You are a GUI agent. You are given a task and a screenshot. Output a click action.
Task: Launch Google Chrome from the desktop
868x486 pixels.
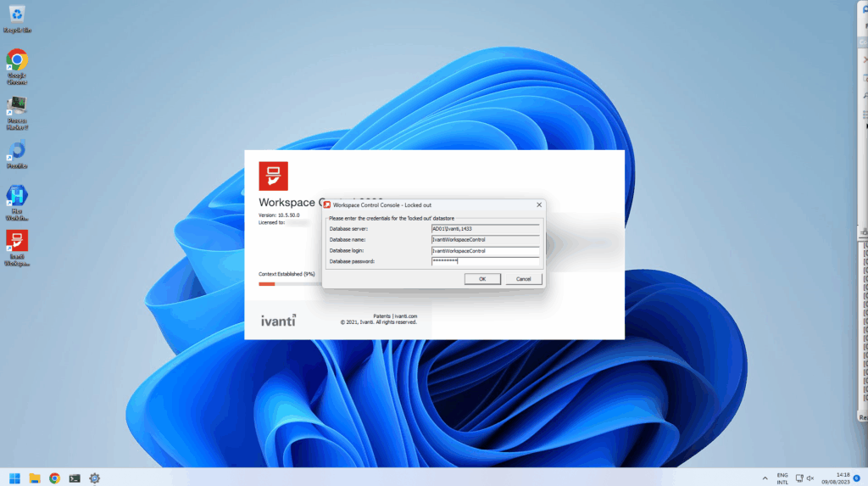pyautogui.click(x=17, y=61)
